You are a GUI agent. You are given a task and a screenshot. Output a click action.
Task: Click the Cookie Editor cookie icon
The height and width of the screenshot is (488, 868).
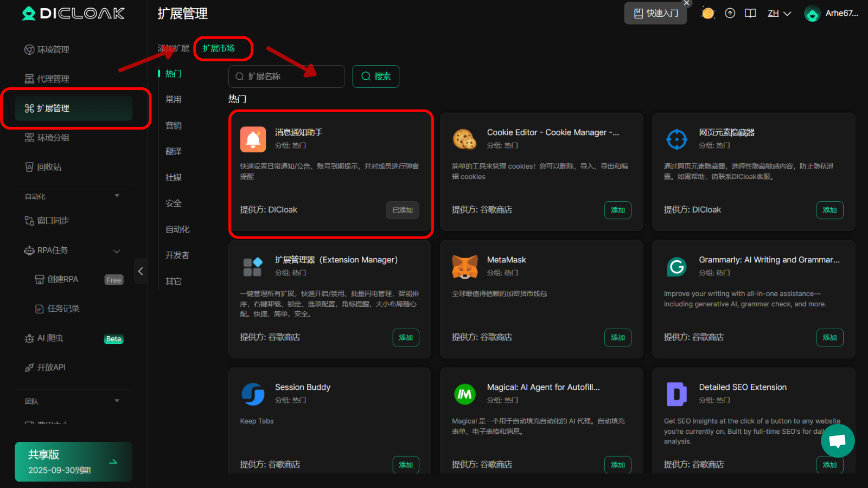point(465,139)
